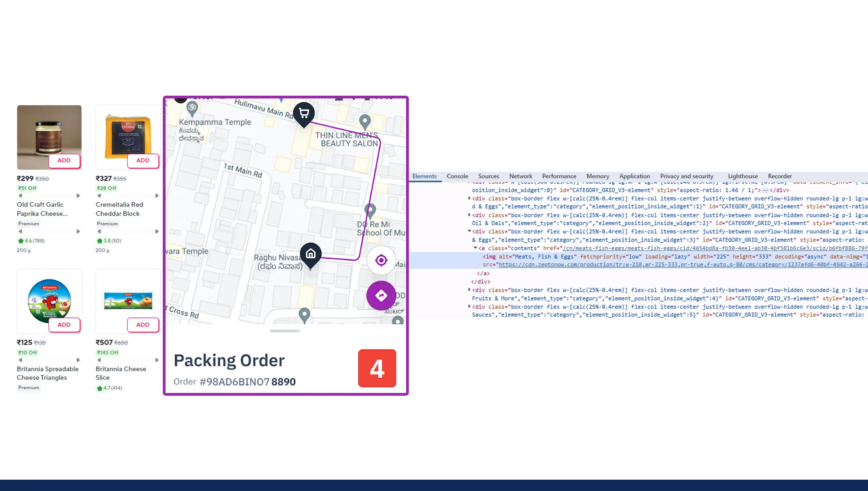This screenshot has width=868, height=491.
Task: Click the home marker pin near Raghu Nivasa
Action: [x=310, y=254]
